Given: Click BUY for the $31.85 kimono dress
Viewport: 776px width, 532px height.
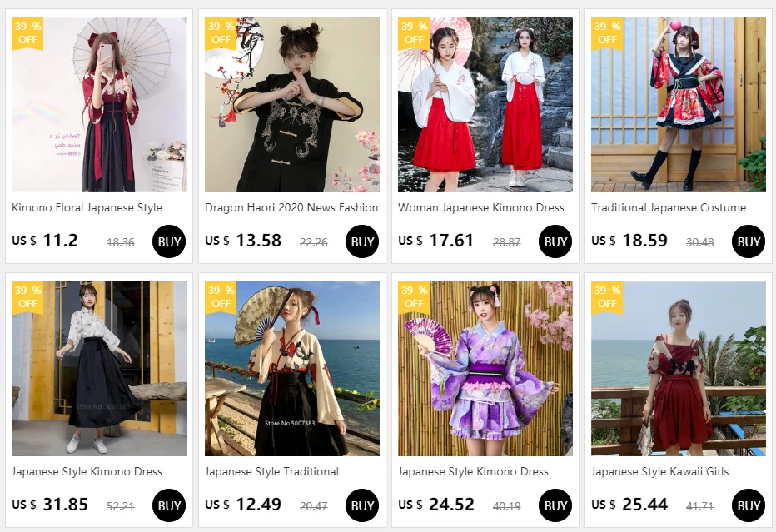Looking at the screenshot, I should click(x=169, y=505).
